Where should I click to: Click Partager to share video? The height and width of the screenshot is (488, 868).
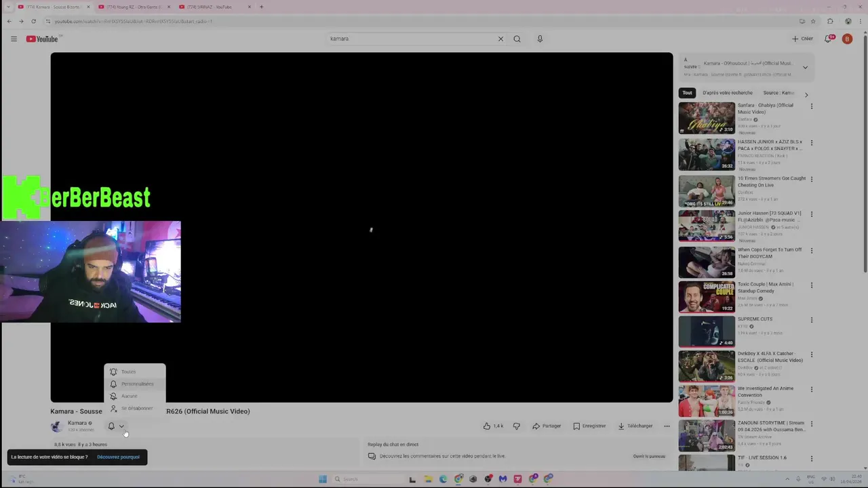point(547,426)
